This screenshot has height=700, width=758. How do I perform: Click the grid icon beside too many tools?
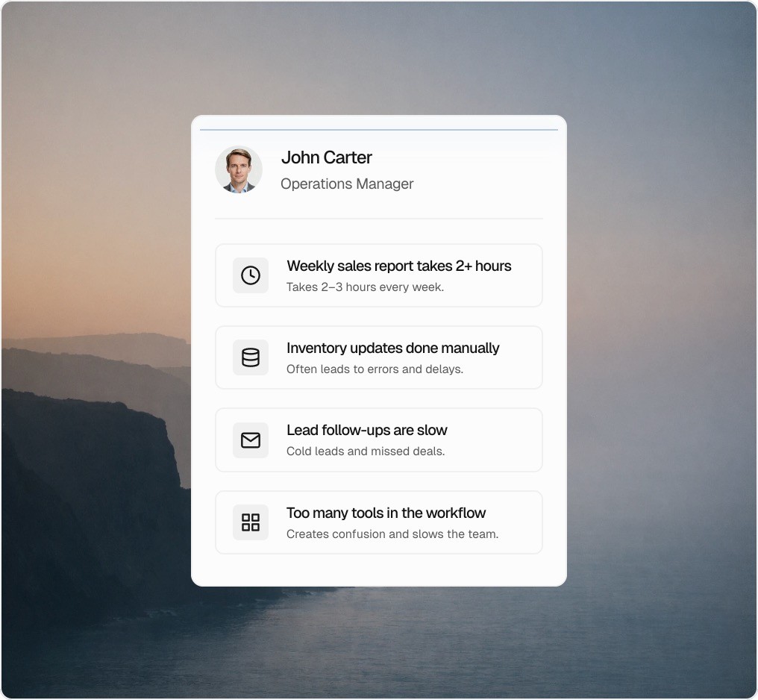(251, 522)
